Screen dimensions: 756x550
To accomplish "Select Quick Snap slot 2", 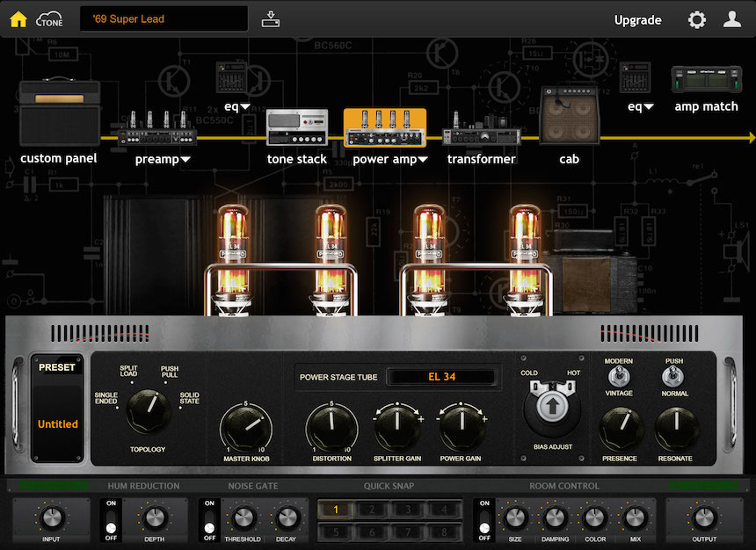I will [372, 510].
